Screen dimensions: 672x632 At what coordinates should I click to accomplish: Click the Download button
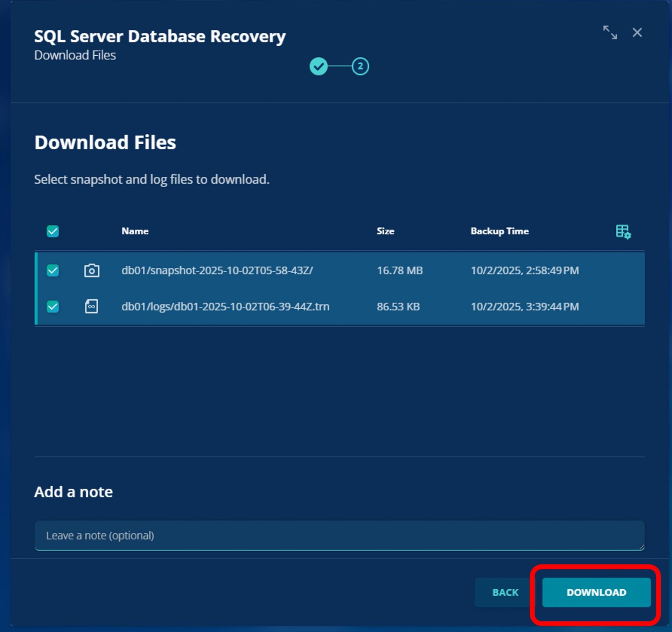[x=596, y=592]
